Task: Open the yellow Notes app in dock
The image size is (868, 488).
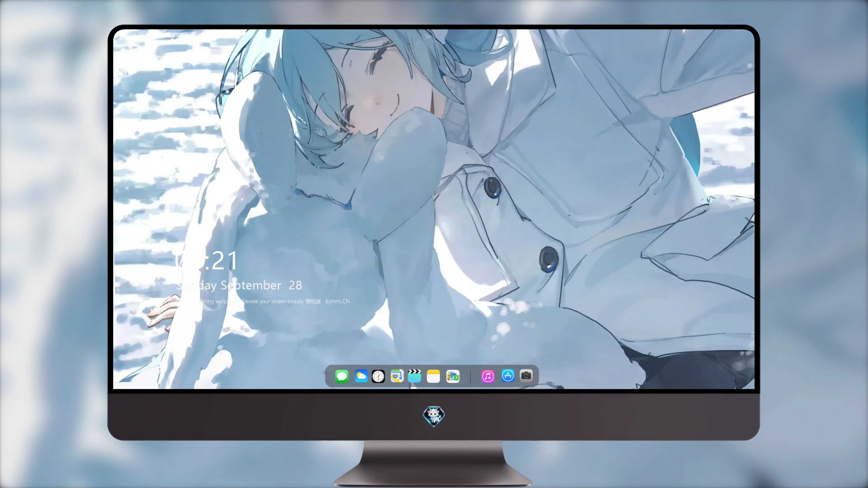Action: click(x=433, y=376)
